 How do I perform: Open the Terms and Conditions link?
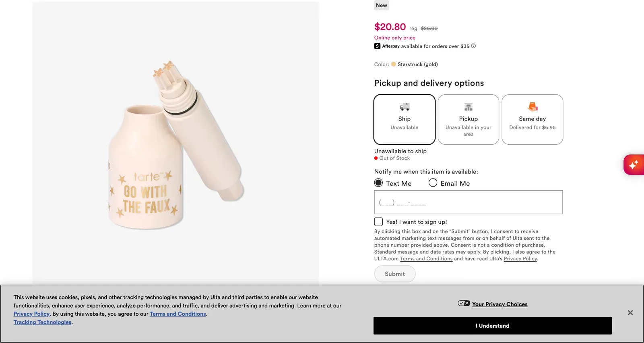178,314
